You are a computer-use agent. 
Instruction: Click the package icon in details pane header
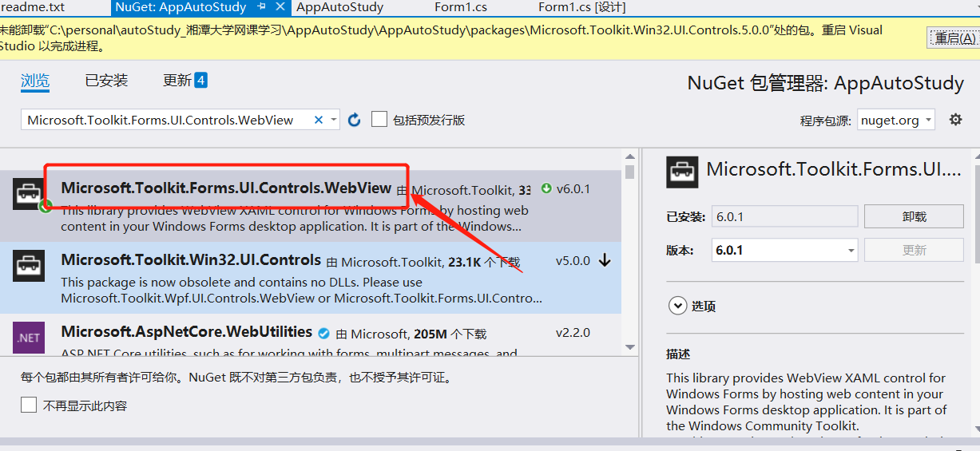[683, 172]
